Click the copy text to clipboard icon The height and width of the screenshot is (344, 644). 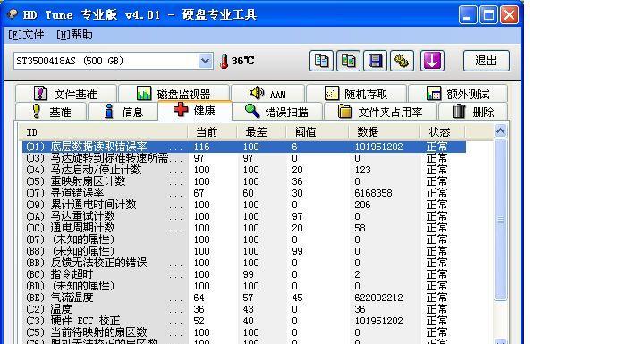(321, 61)
